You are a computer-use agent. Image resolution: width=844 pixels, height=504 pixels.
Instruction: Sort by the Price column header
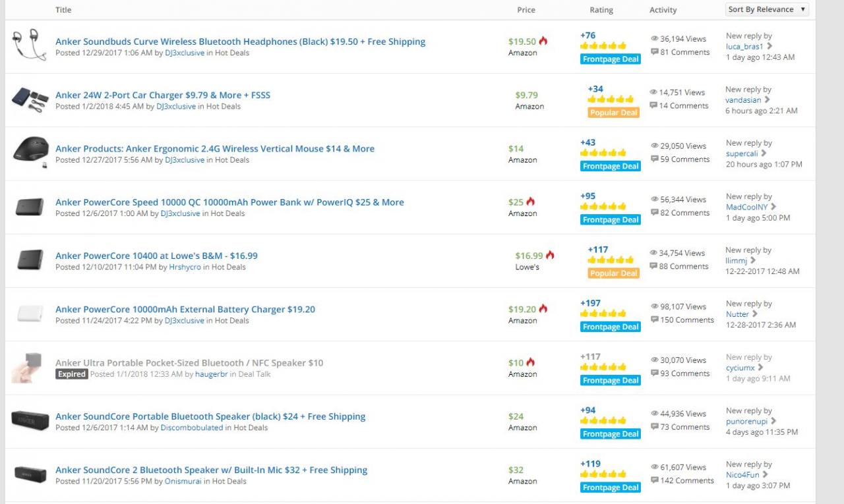pos(526,10)
